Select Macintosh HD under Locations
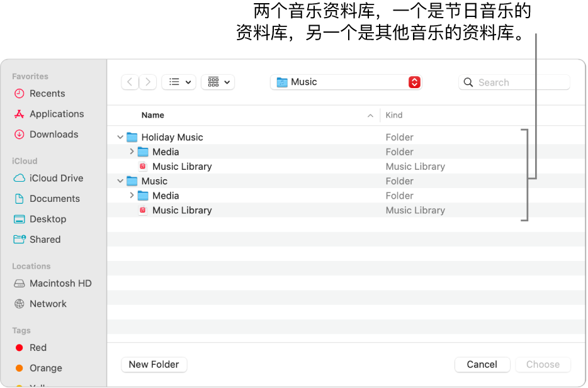Image resolution: width=588 pixels, height=388 pixels. [60, 283]
